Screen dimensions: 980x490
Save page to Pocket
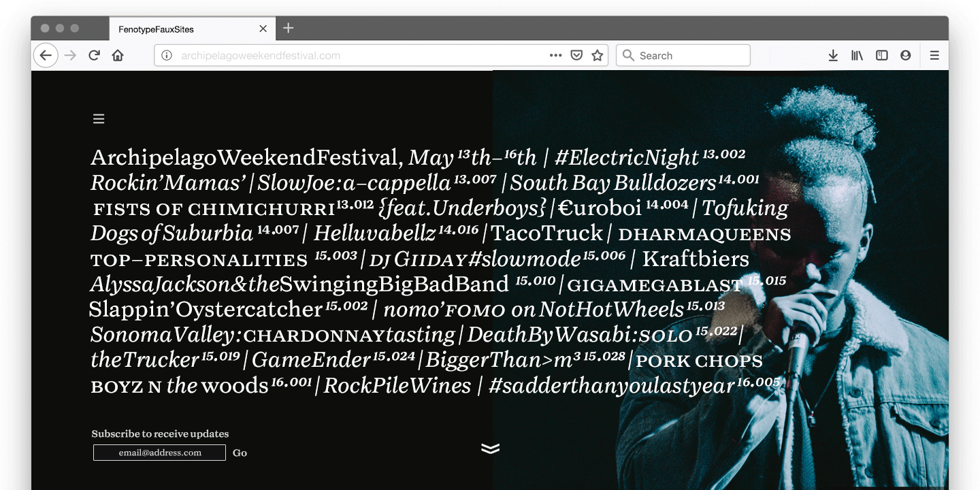[576, 56]
